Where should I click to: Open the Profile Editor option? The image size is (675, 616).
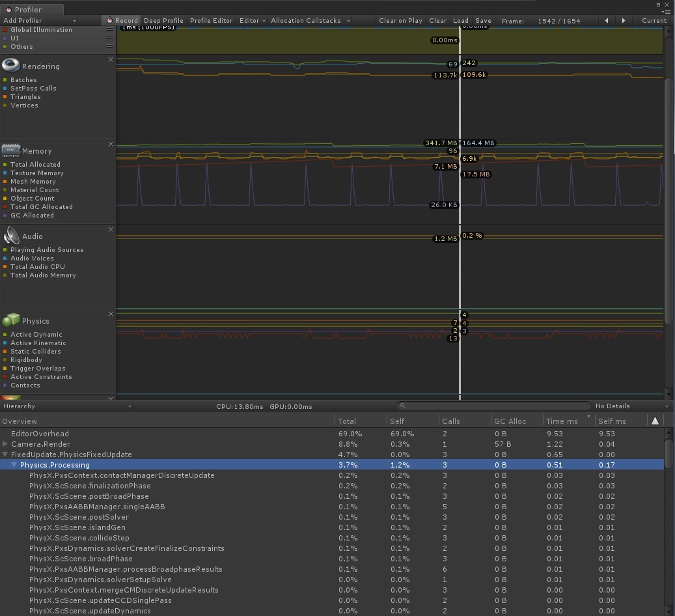click(211, 20)
